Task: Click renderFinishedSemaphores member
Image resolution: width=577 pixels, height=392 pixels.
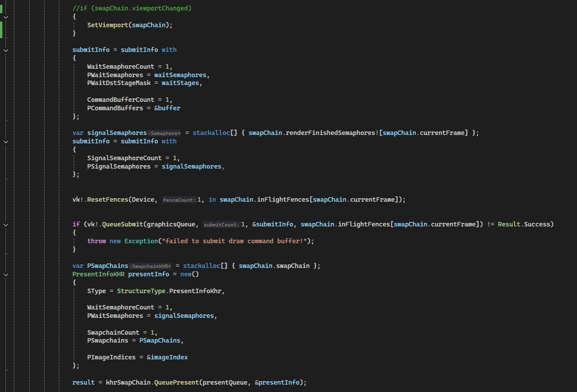Action: coord(330,133)
